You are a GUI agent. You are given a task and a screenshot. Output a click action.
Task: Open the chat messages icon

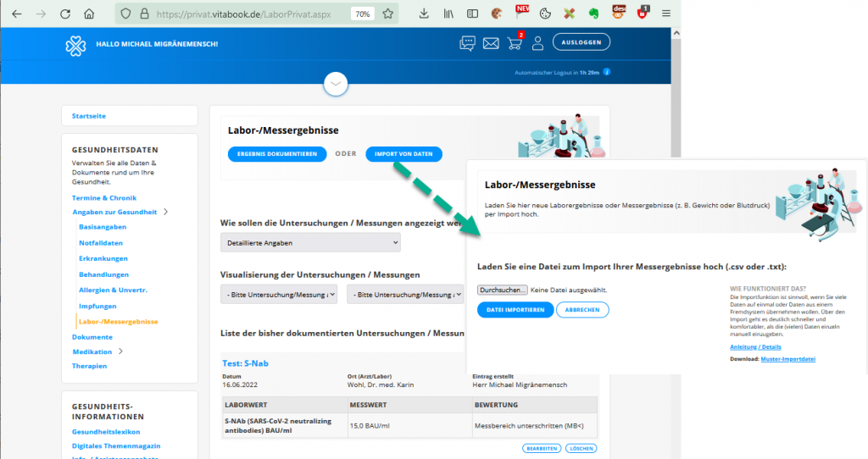(467, 43)
